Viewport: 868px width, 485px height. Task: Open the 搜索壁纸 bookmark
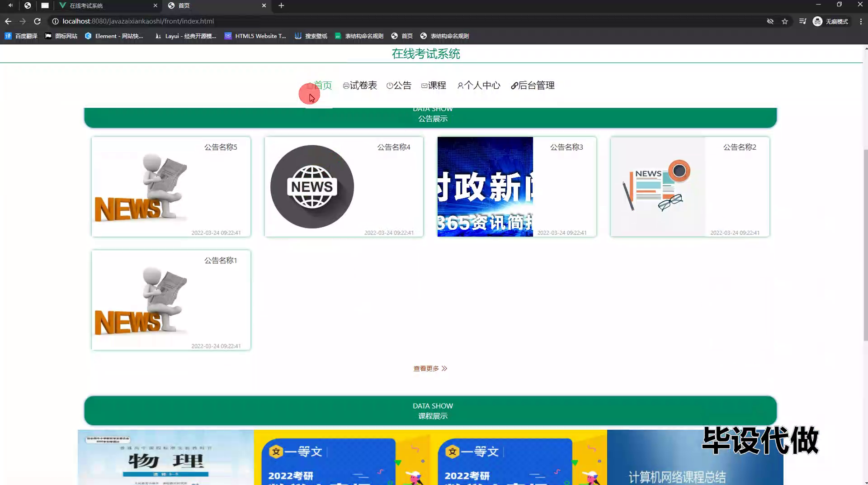pyautogui.click(x=311, y=36)
